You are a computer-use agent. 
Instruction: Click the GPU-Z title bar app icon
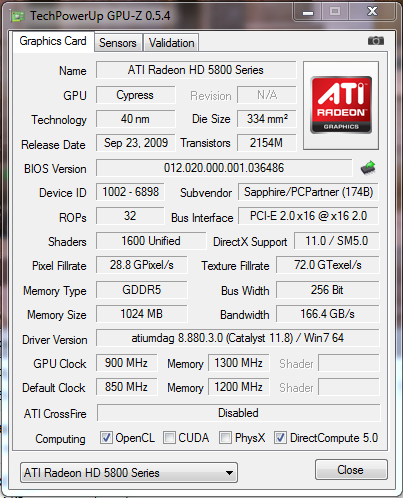tap(17, 16)
